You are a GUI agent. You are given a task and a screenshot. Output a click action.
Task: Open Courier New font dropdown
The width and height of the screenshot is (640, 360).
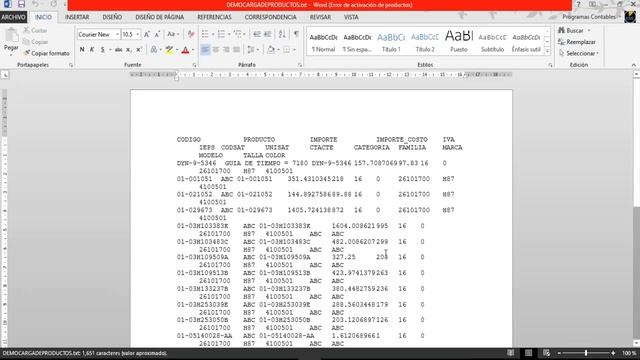(118, 35)
